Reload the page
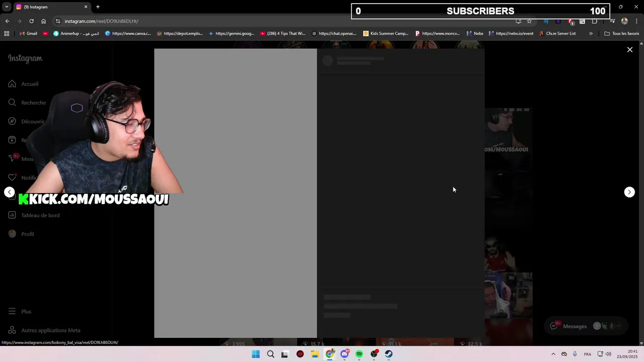The image size is (644, 362). pos(31,21)
